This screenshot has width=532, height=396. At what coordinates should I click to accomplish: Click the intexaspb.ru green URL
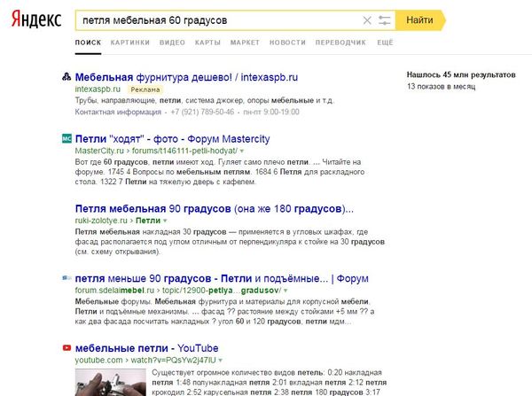(98, 89)
